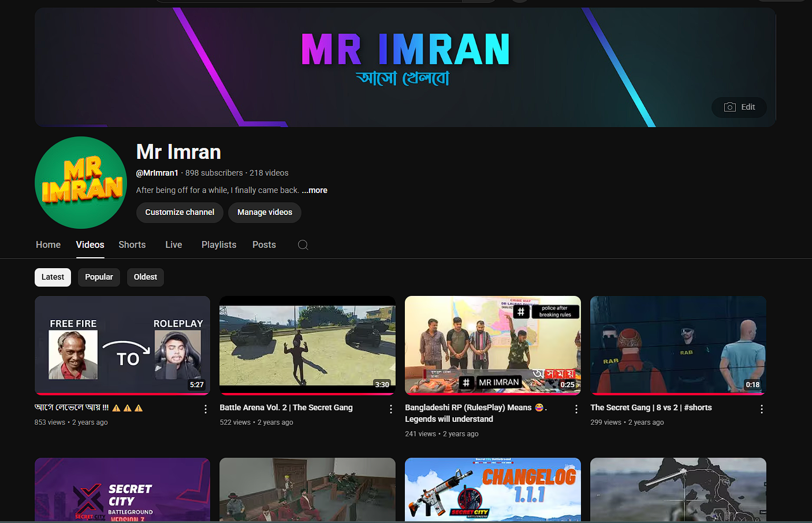Click the Mr Imran channel name heading
The width and height of the screenshot is (812, 523).
point(178,152)
